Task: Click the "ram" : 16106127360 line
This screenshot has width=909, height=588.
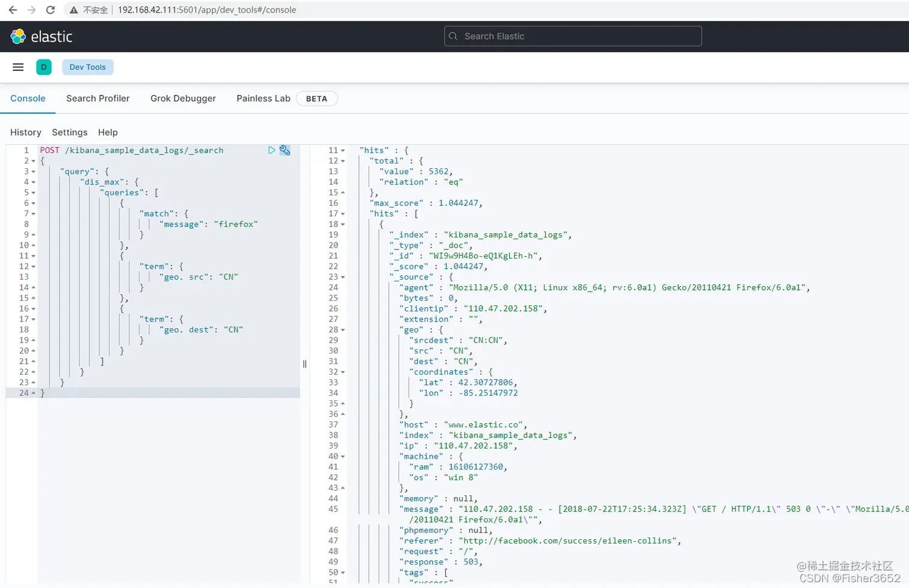Action: 458,467
